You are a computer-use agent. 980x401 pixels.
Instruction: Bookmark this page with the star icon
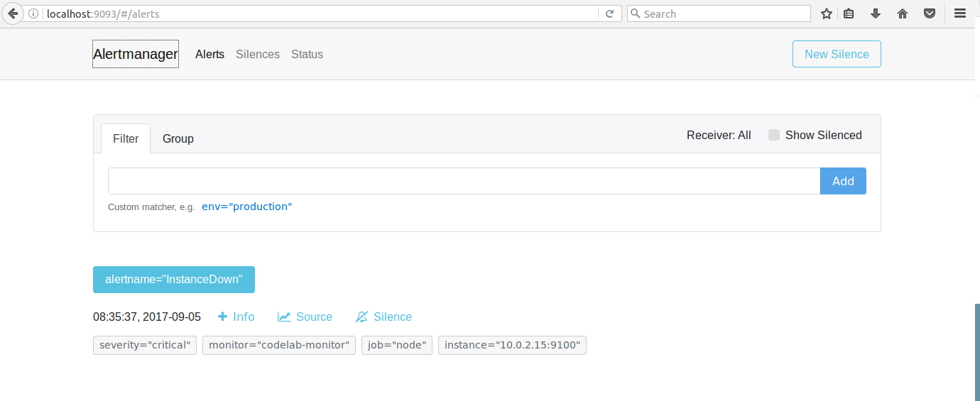point(827,13)
